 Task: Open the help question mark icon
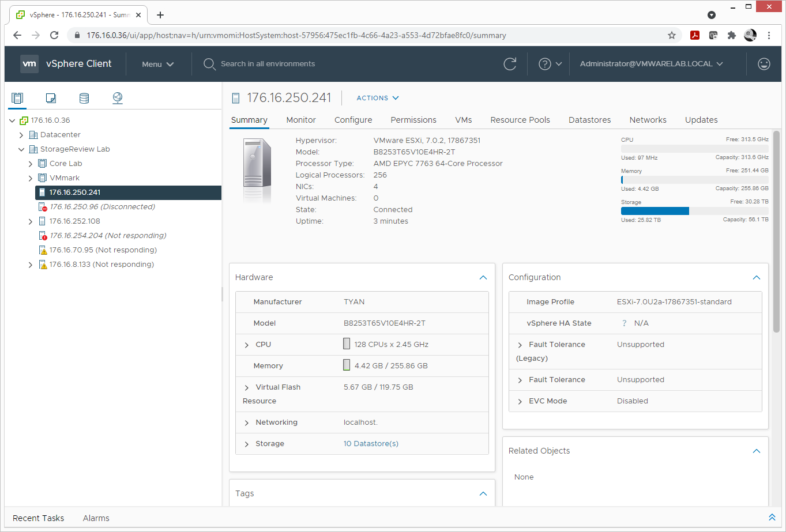click(545, 64)
